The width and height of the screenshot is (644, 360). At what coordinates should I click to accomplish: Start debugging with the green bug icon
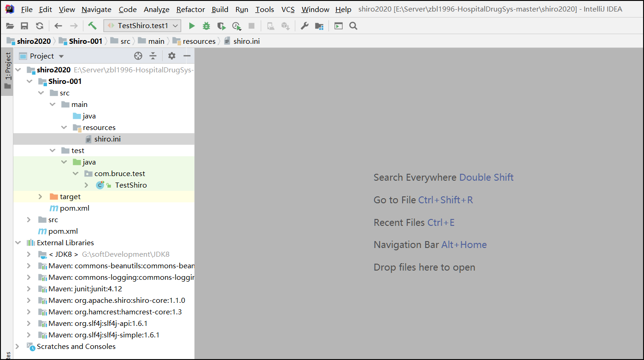click(206, 26)
